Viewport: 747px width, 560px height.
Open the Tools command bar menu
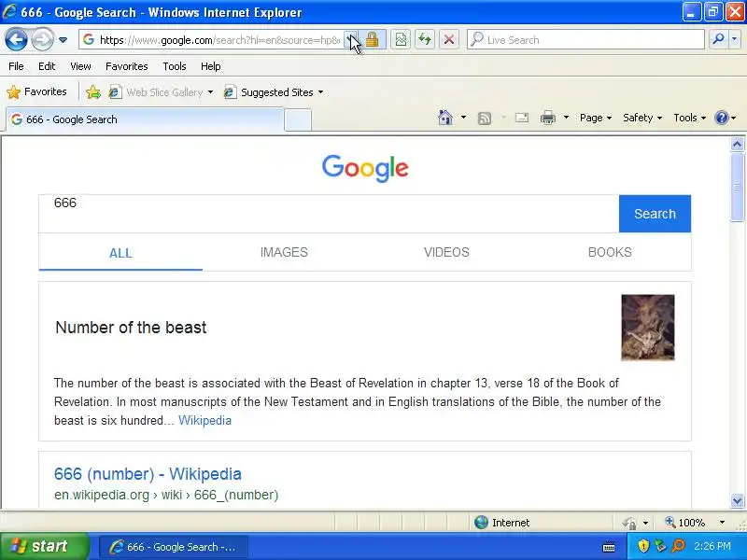[689, 118]
